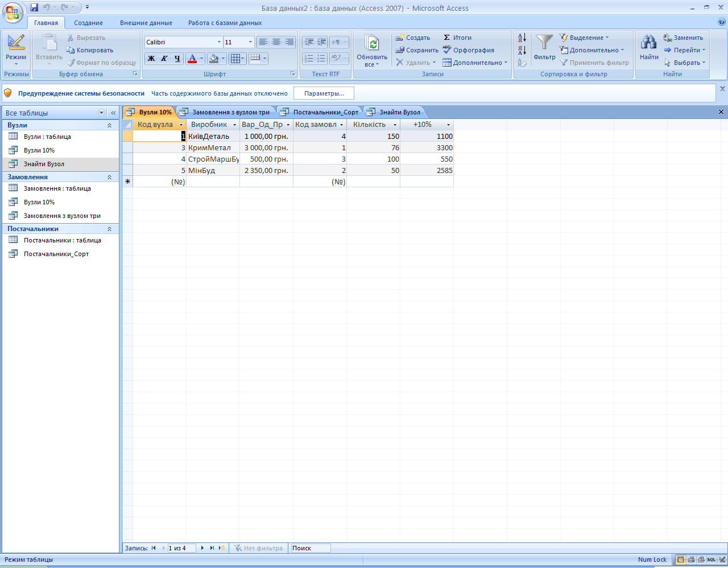
Task: Switch to Design view status icon
Action: point(722,559)
